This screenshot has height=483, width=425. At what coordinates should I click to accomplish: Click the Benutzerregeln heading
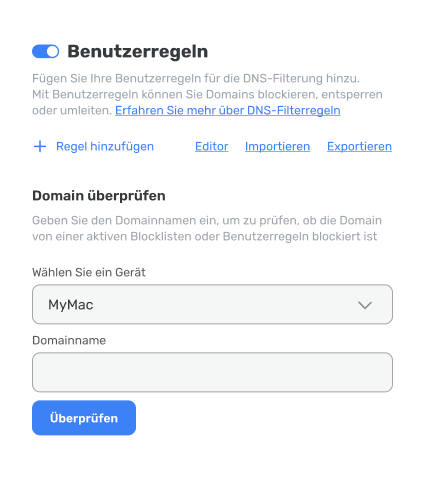tap(138, 51)
